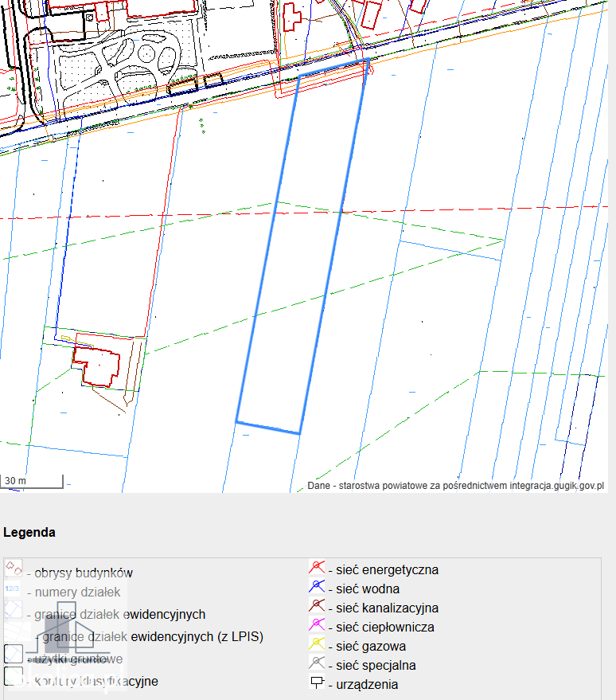Click the 30 m scale bar
The image size is (616, 700).
(x=31, y=482)
